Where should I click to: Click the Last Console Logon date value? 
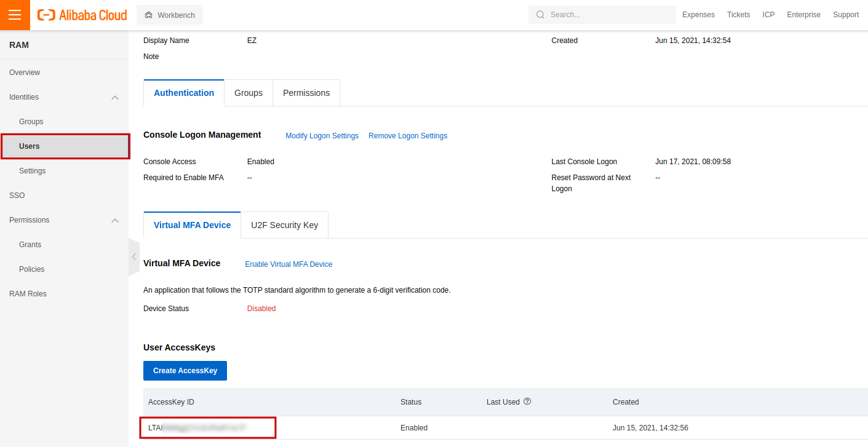click(693, 162)
